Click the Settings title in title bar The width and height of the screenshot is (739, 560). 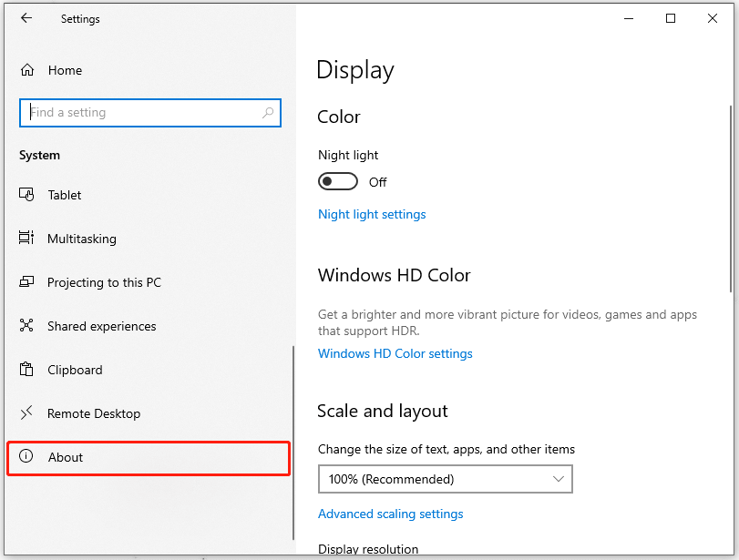coord(80,19)
